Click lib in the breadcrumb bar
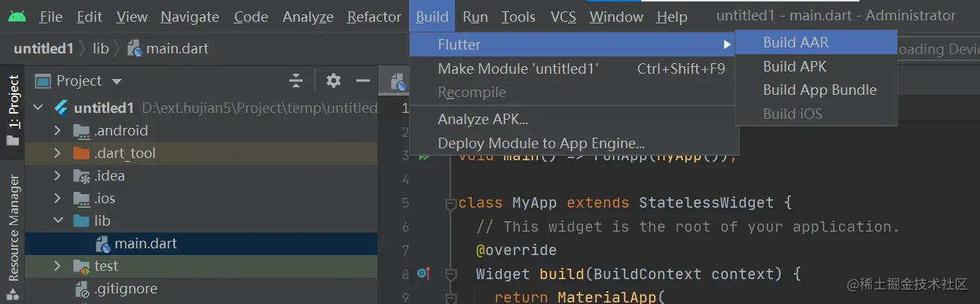Image resolution: width=980 pixels, height=304 pixels. [x=101, y=49]
